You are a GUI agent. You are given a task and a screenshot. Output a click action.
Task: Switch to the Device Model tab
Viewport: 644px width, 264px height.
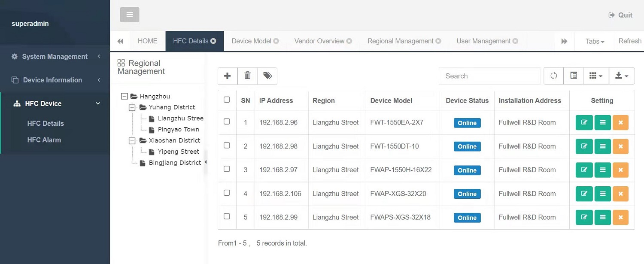point(251,41)
